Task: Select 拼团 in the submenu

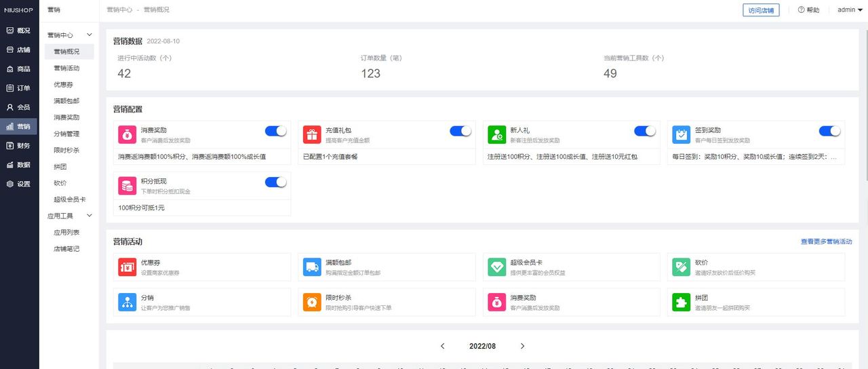Action: pos(60,166)
